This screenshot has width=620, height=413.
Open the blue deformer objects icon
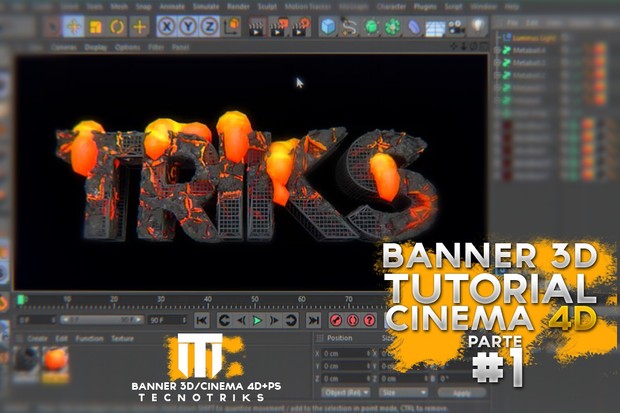coord(414,27)
